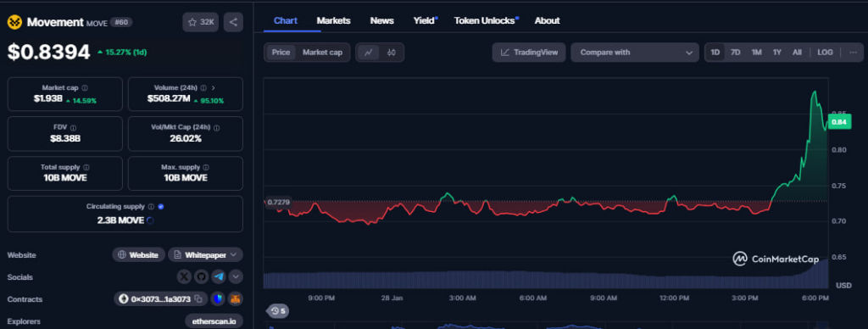Expand the Volume (24h) arrow
This screenshot has width=868, height=329.
pyautogui.click(x=214, y=88)
